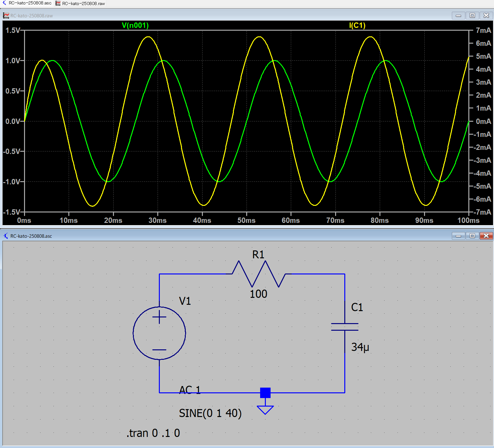Restore the schematic window size
This screenshot has height=448, width=494.
(472, 236)
